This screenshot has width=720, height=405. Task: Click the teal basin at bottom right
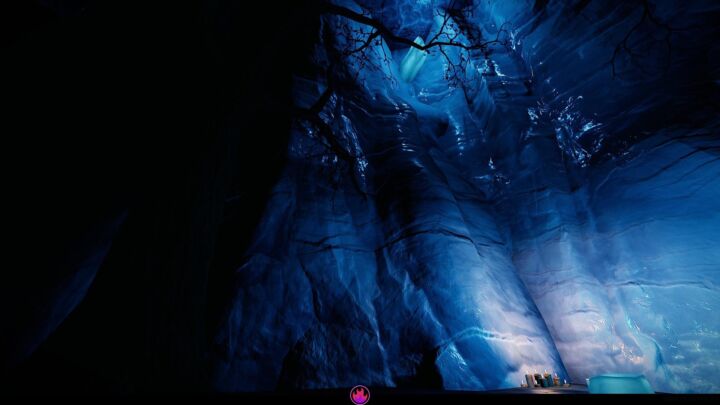point(618,384)
